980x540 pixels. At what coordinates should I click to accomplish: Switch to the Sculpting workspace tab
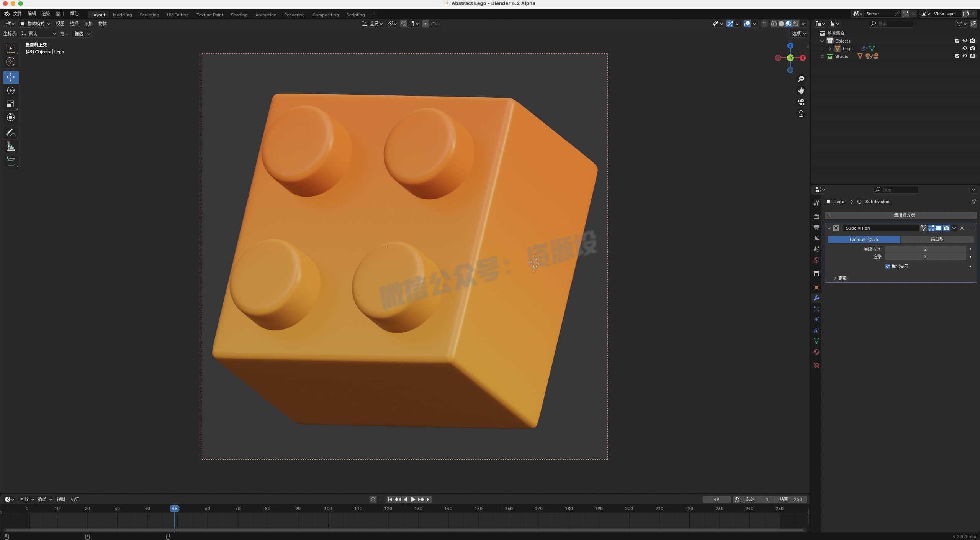point(149,15)
